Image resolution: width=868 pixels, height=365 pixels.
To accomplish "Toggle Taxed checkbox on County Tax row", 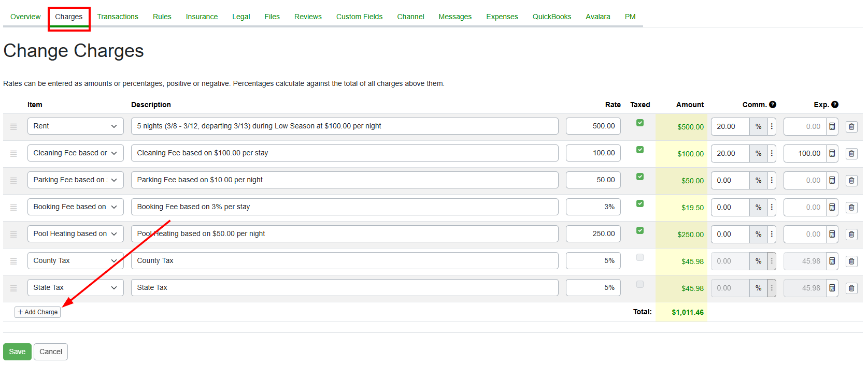I will tap(640, 257).
